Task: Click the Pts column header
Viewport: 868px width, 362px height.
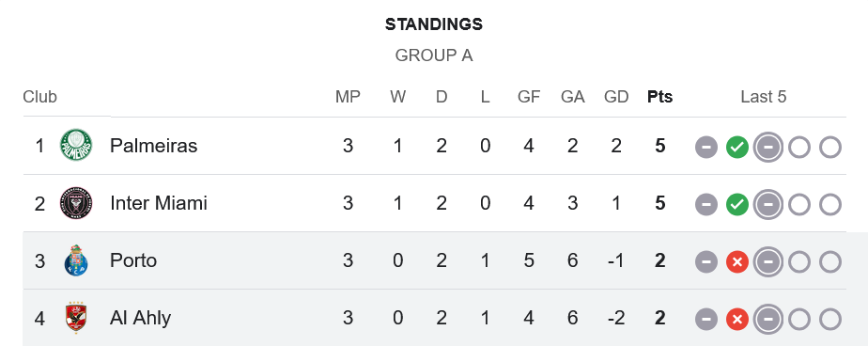Action: [x=659, y=97]
